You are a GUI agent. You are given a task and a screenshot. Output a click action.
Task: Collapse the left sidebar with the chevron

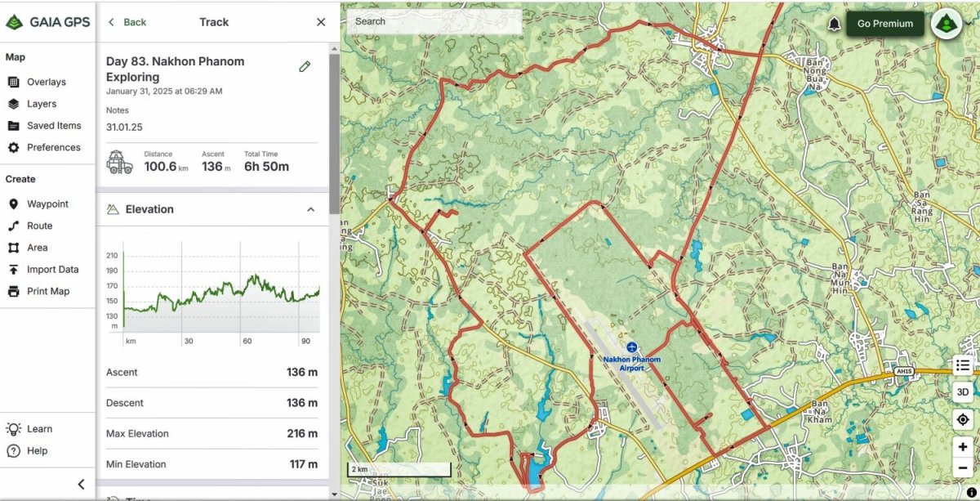[80, 484]
